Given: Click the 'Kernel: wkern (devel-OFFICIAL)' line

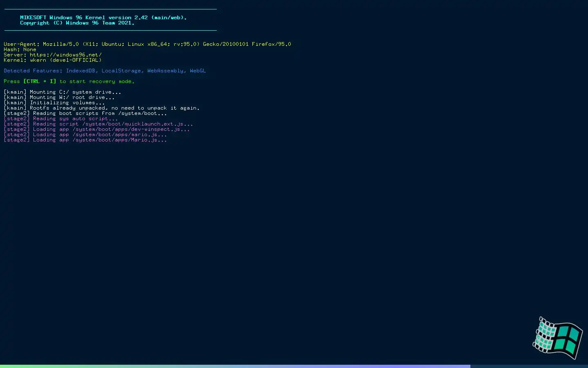Looking at the screenshot, I should tap(53, 60).
